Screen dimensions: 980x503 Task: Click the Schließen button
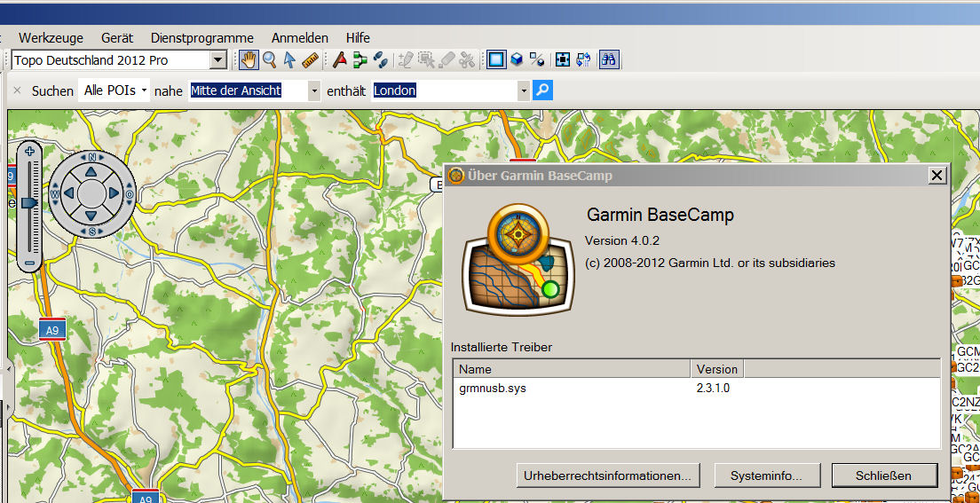click(x=884, y=475)
